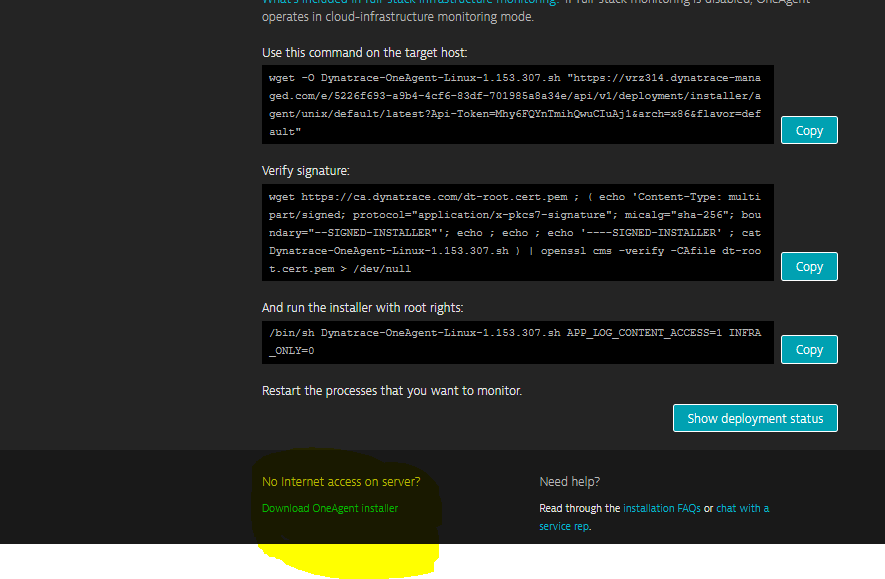Copy the verify signature command
The width and height of the screenshot is (885, 579).
coord(808,267)
